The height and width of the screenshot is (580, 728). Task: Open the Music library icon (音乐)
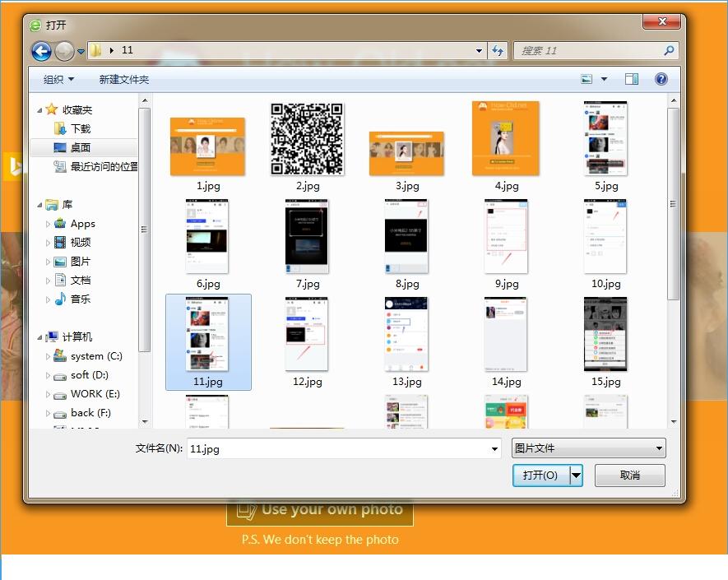point(60,299)
